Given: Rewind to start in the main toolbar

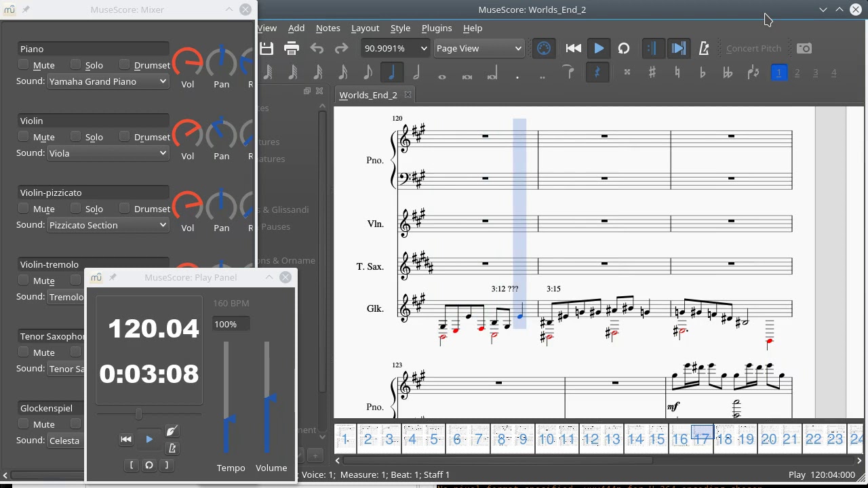Looking at the screenshot, I should pos(573,48).
